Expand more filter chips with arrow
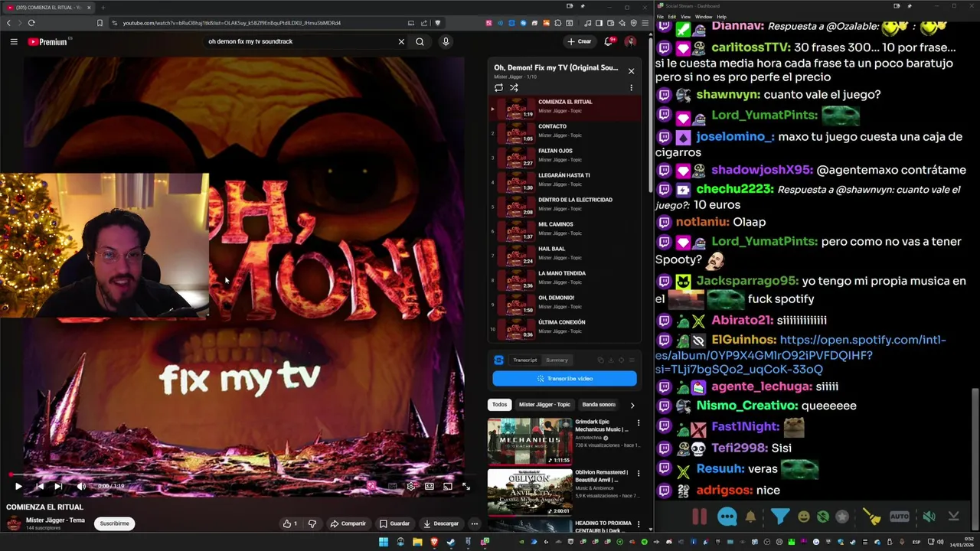 tap(632, 405)
